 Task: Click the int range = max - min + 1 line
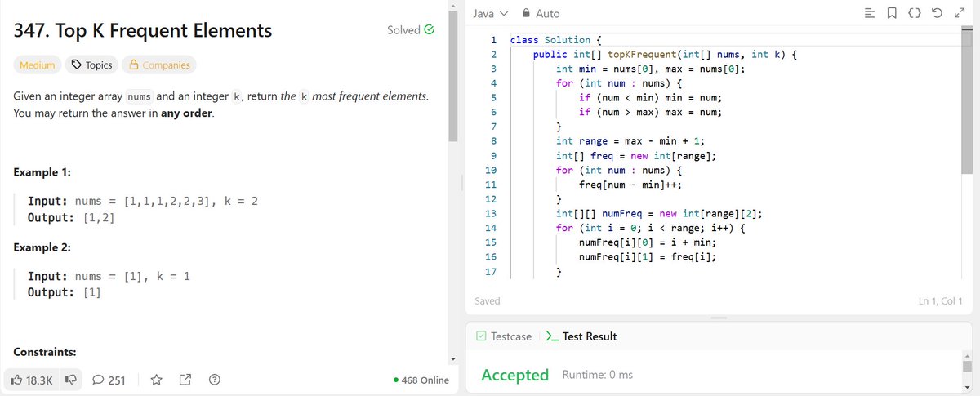point(630,140)
